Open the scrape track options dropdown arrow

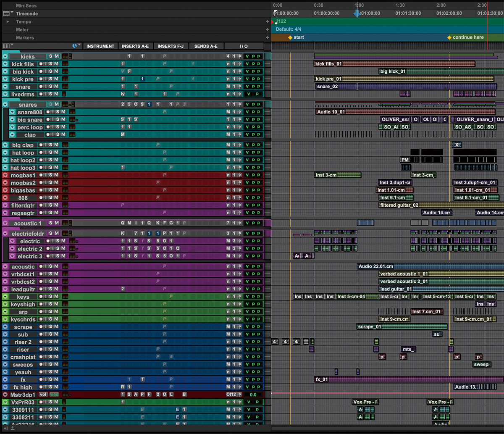coord(5,327)
